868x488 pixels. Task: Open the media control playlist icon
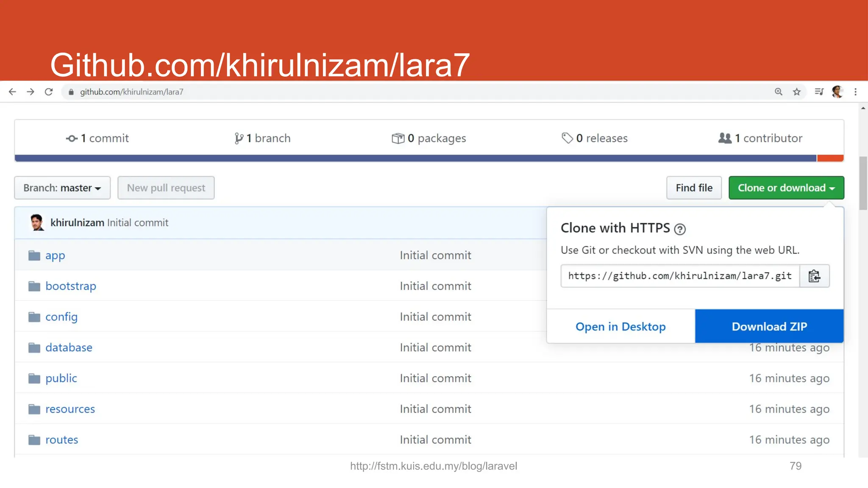click(819, 92)
